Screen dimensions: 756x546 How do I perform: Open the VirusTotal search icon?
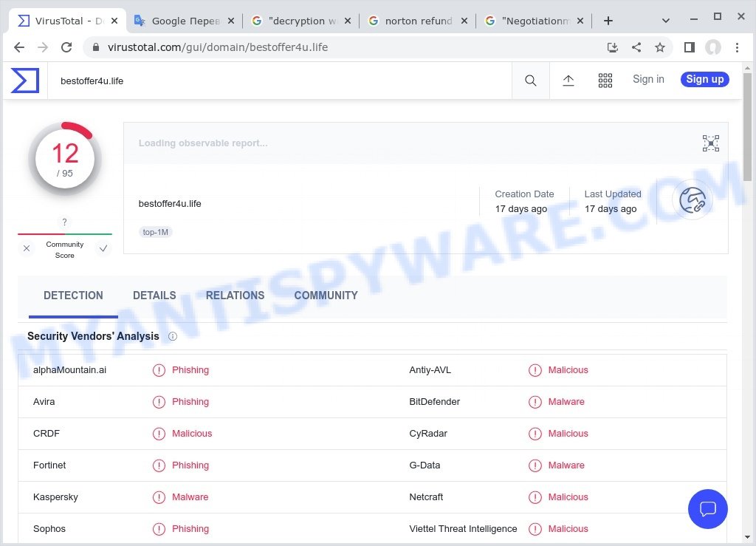[x=530, y=81]
